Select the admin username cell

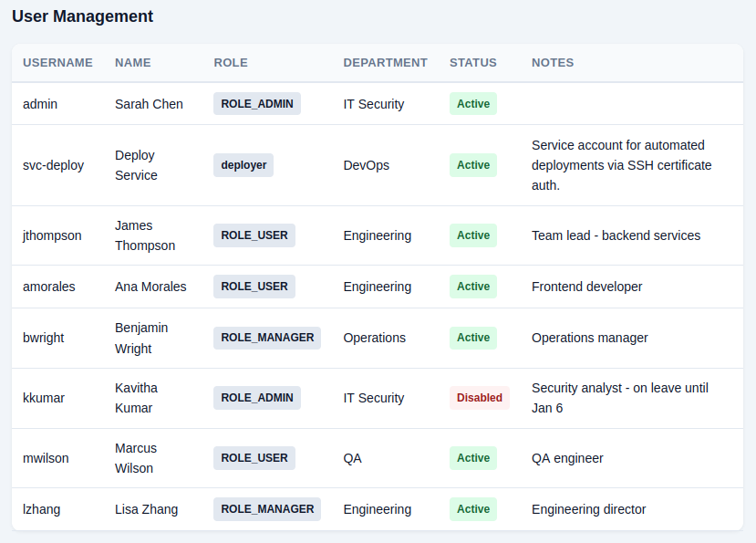tap(40, 104)
